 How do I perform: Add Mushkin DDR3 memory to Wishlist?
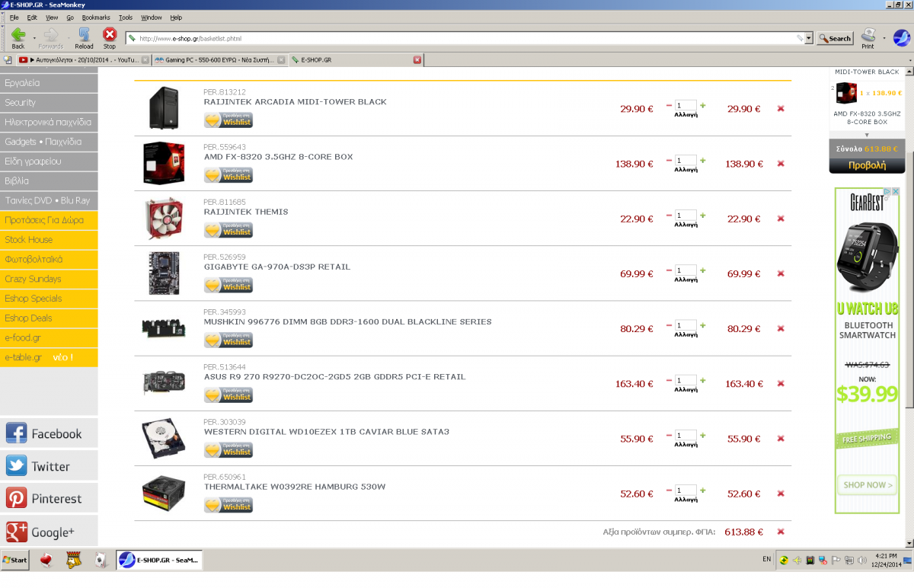[228, 340]
